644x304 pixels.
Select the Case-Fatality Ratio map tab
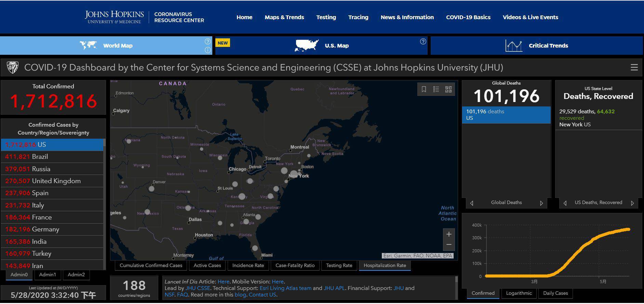pyautogui.click(x=295, y=265)
